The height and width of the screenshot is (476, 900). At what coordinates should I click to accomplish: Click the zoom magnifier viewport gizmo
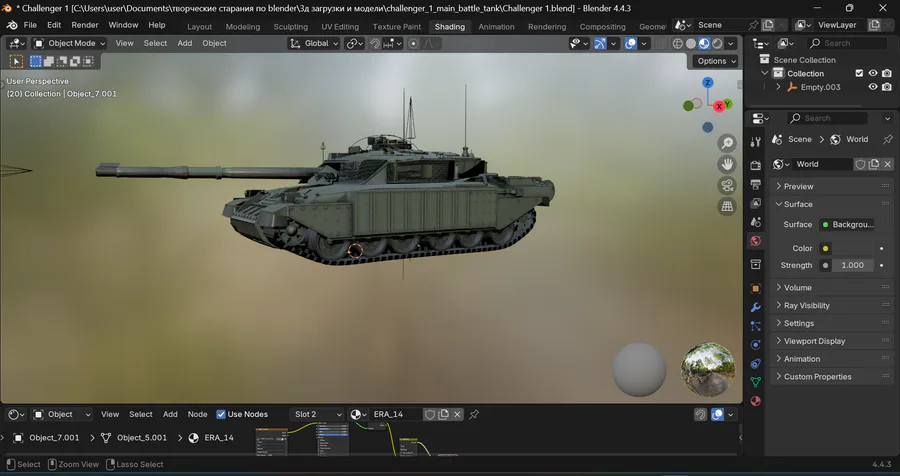727,144
